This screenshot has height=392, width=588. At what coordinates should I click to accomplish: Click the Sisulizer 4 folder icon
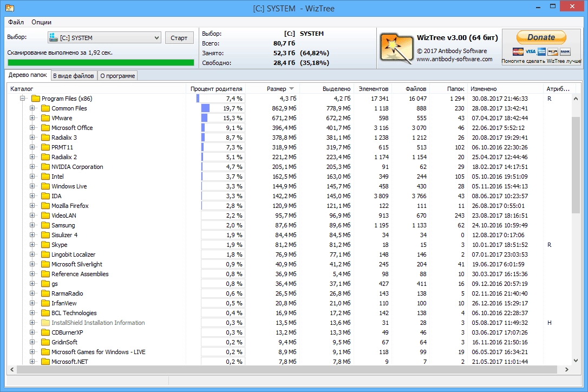pyautogui.click(x=45, y=235)
